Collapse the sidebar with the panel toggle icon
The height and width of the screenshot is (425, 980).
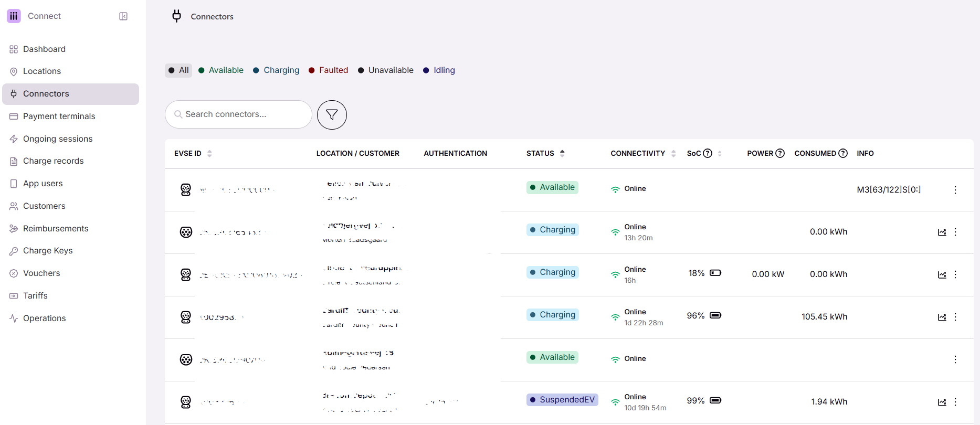click(123, 16)
